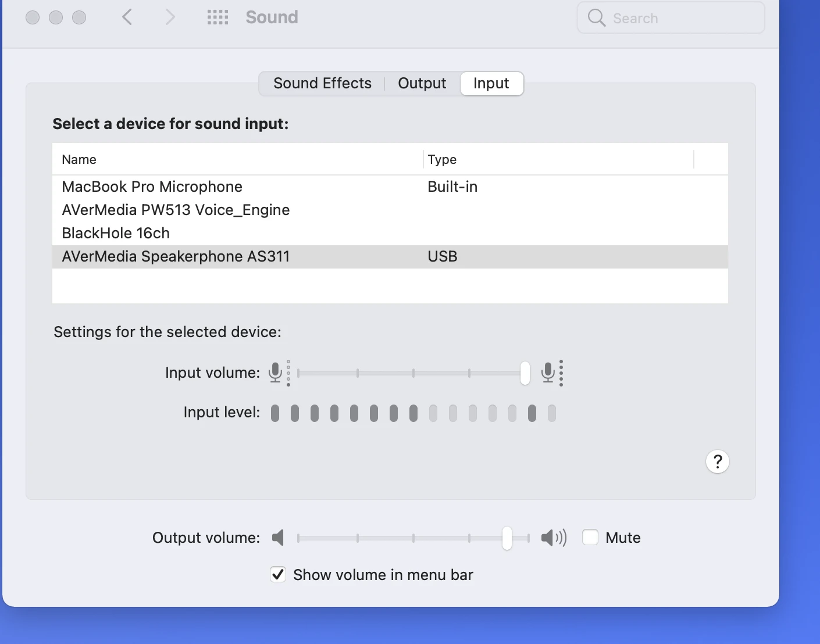820x644 pixels.
Task: Click the USB type cell
Action: point(443,256)
